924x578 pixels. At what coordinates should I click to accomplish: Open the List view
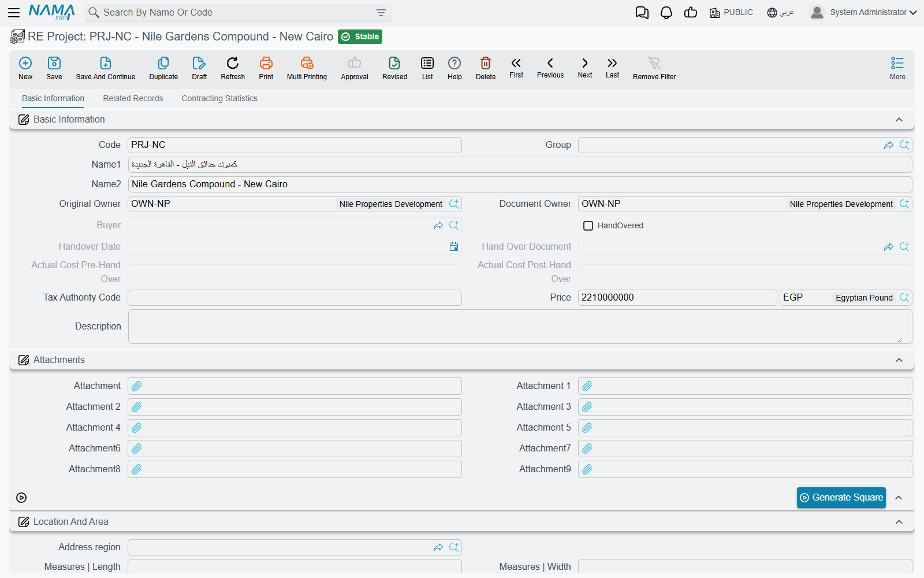[x=427, y=68]
